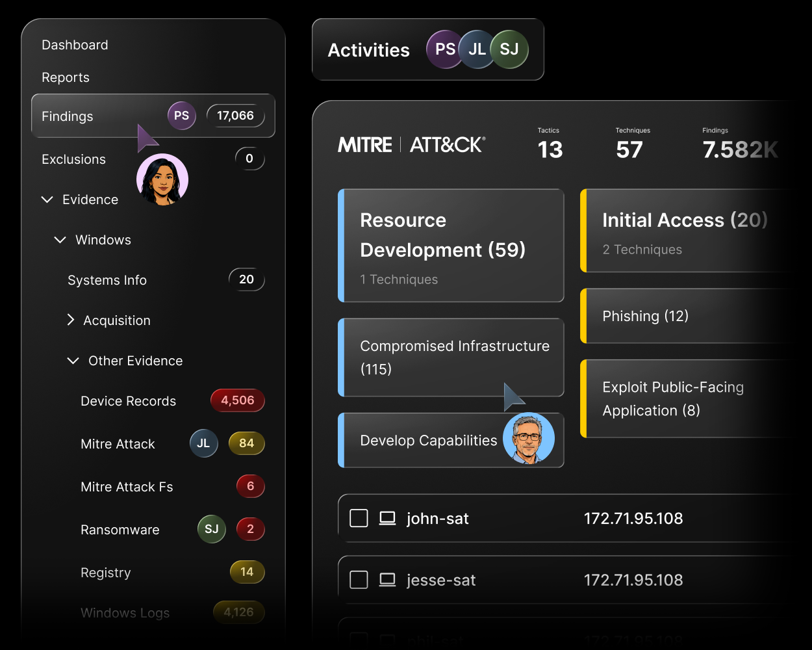
Task: Select Registry in the evidence list
Action: (x=106, y=573)
